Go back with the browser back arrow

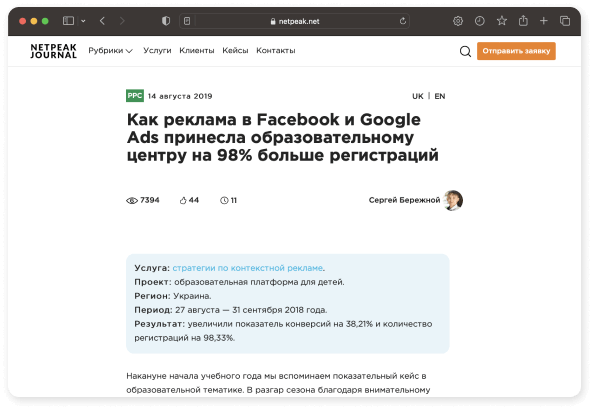pos(102,21)
